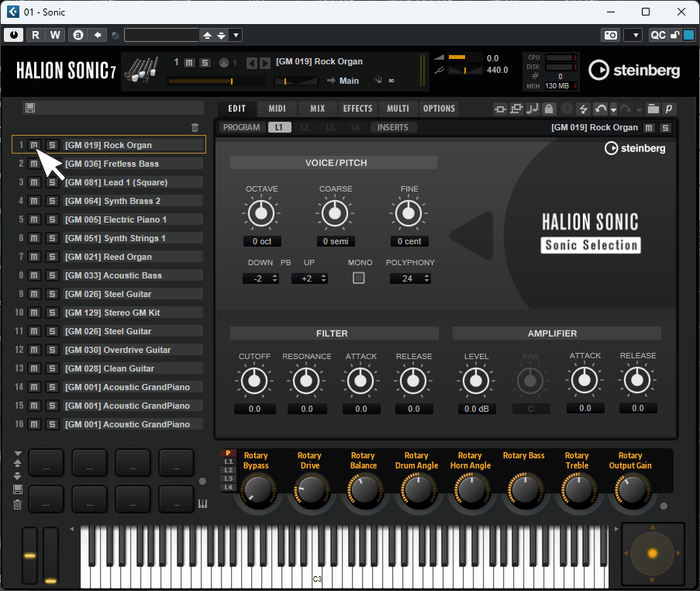
Task: Click the QC quick controls button
Action: (x=658, y=35)
